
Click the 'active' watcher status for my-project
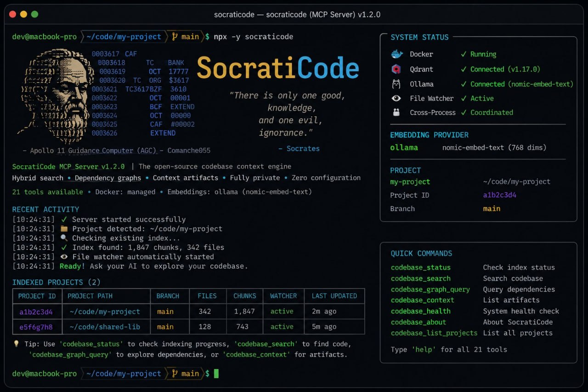tap(283, 311)
